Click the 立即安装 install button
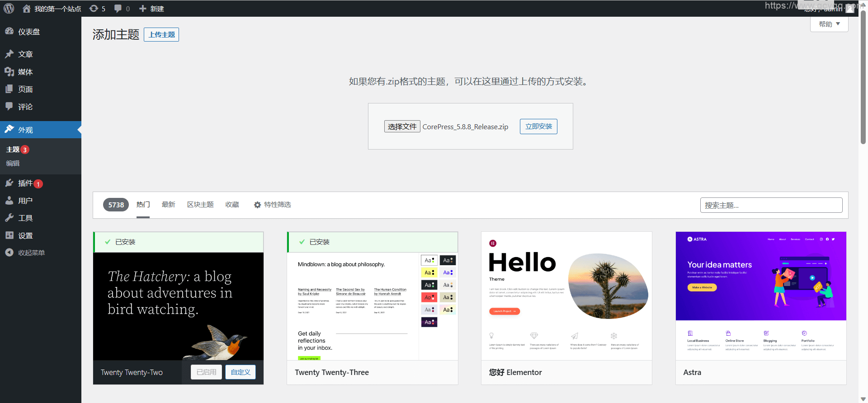 pyautogui.click(x=538, y=127)
